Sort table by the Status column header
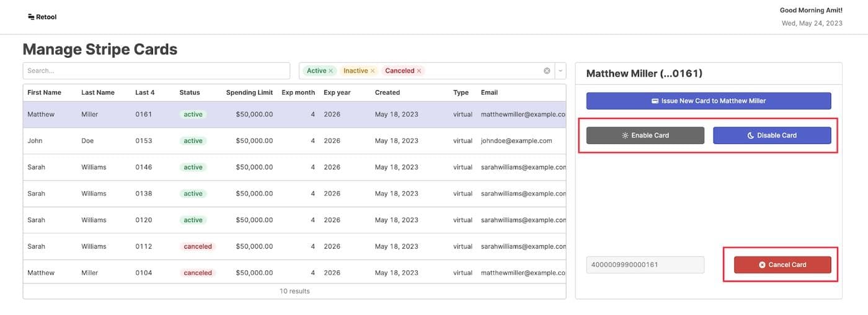The width and height of the screenshot is (868, 315). click(x=190, y=92)
